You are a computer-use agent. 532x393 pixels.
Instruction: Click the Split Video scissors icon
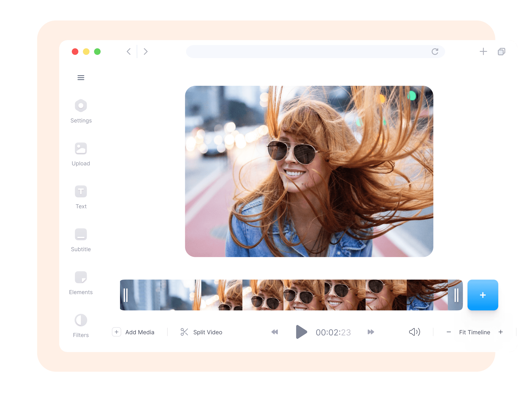click(x=184, y=332)
